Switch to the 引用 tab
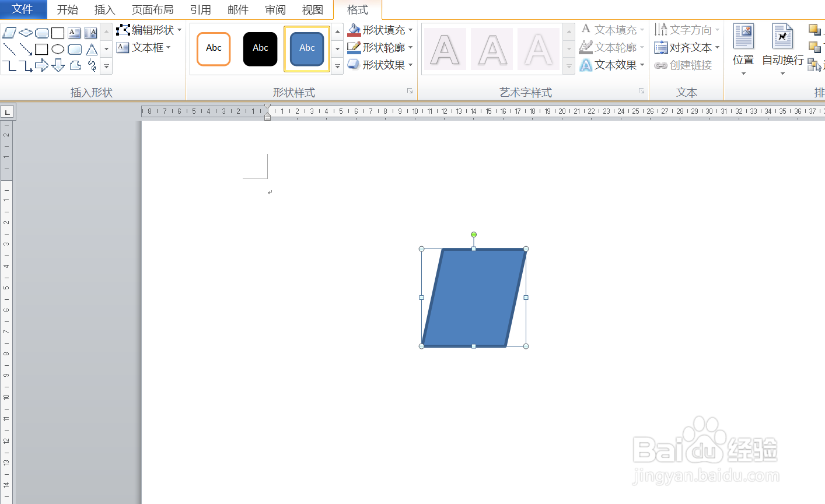 tap(201, 10)
